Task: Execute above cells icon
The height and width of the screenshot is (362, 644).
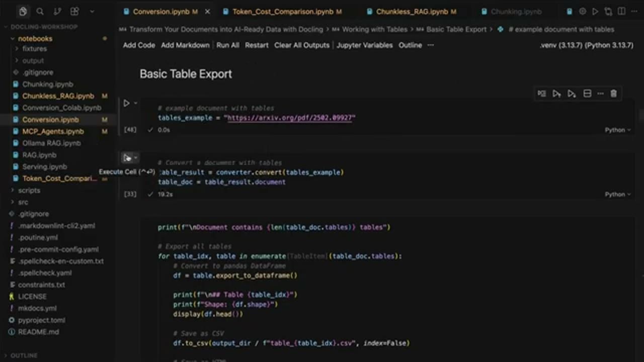Action: tap(556, 94)
